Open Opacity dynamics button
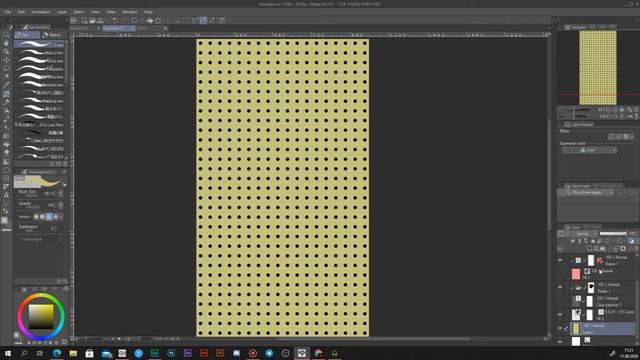Screen dimensions: 640x360 pos(61,204)
